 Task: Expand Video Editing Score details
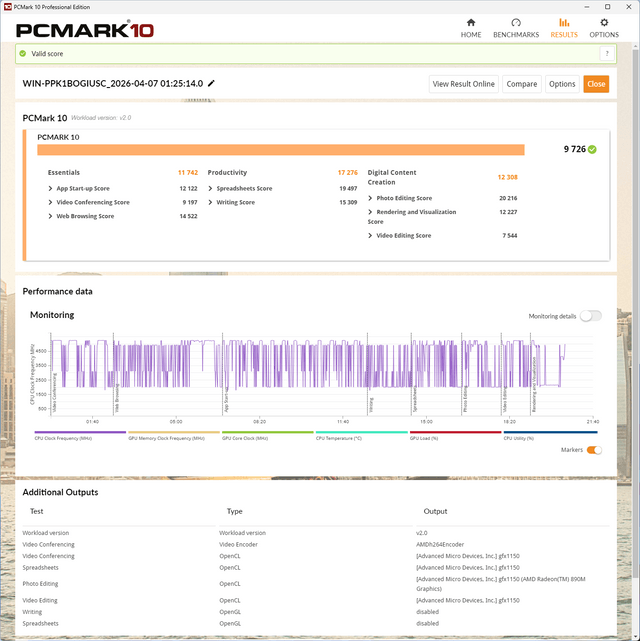(x=370, y=236)
